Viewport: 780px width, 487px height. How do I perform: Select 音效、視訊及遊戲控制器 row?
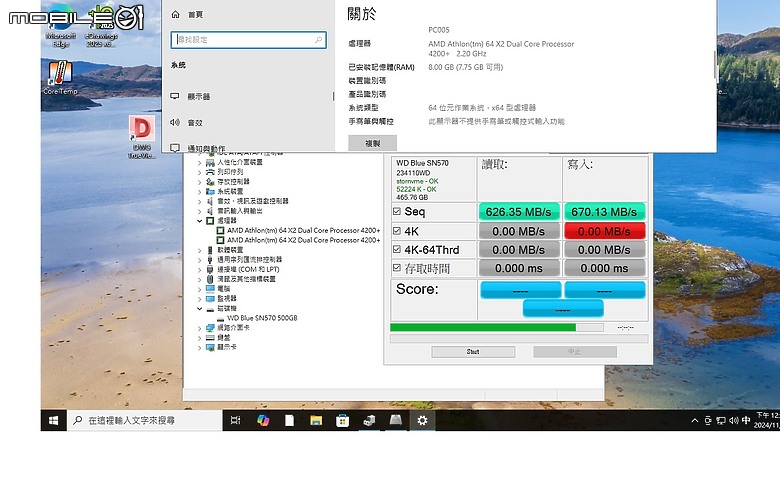pyautogui.click(x=253, y=201)
